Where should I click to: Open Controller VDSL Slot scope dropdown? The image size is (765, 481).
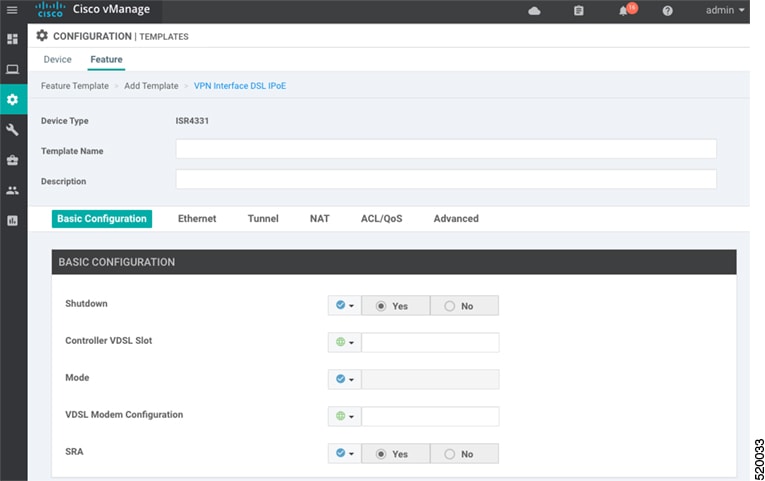344,342
